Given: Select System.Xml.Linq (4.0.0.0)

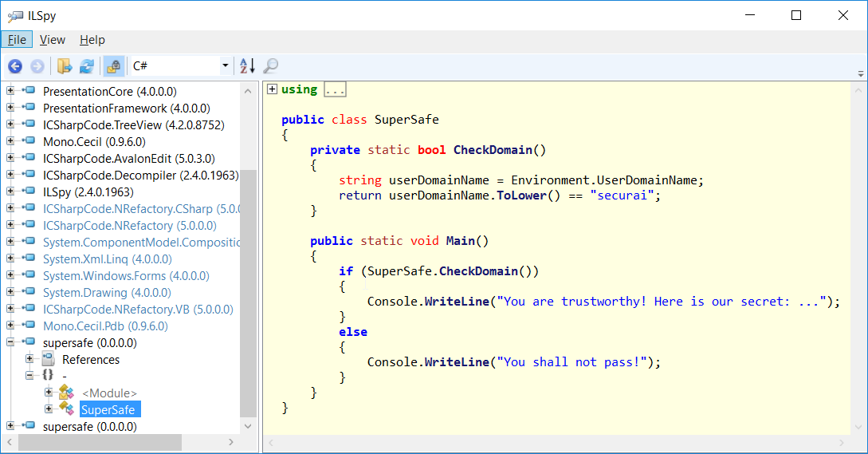Looking at the screenshot, I should pyautogui.click(x=108, y=259).
